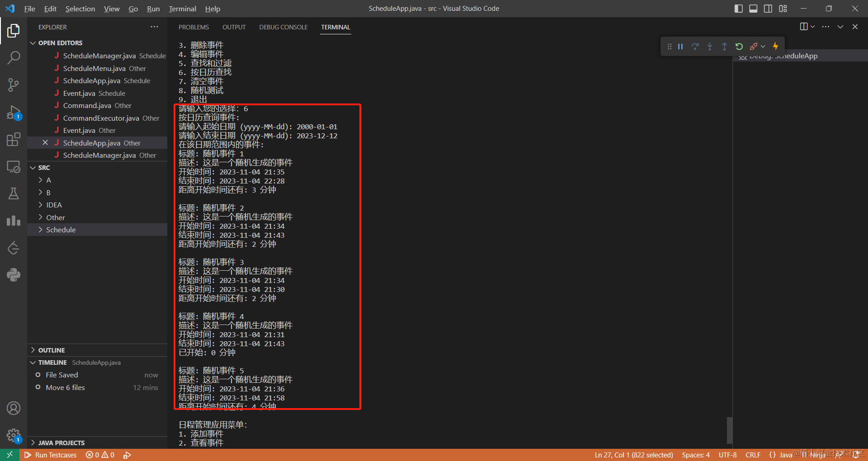Open ScheduleMenu.java in open editors
868x461 pixels.
click(97, 68)
